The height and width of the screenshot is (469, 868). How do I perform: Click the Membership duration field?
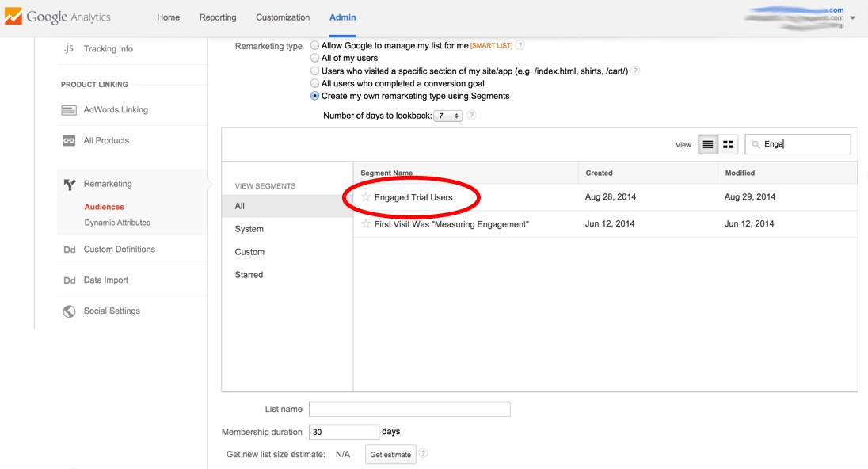tap(344, 432)
